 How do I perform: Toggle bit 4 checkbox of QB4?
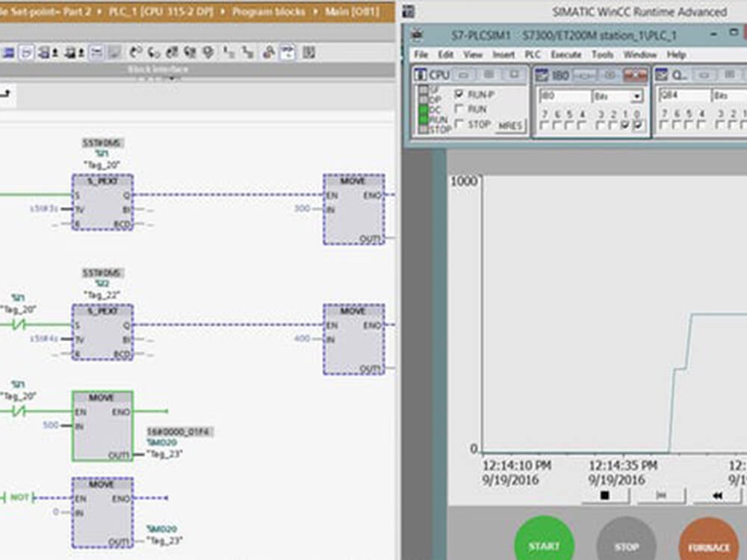[701, 125]
